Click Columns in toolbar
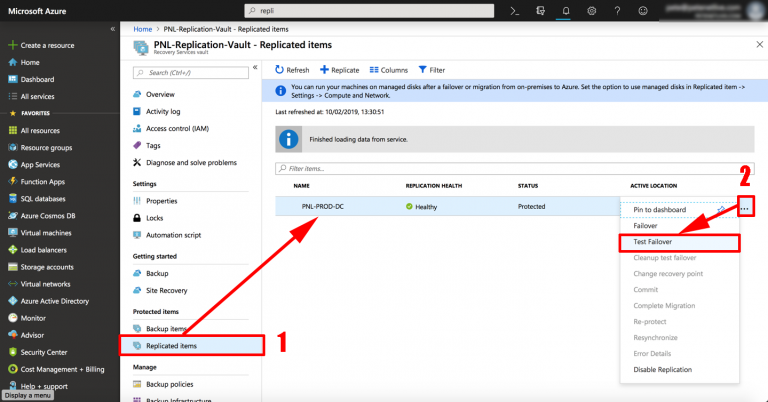Image resolution: width=768 pixels, height=402 pixels. (389, 70)
